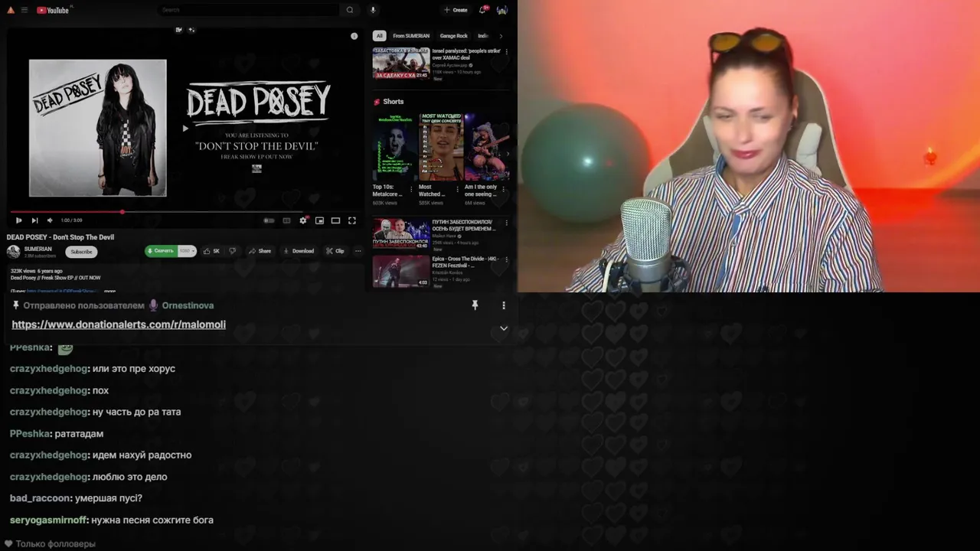The width and height of the screenshot is (980, 551).
Task: Open YouTube notifications bell
Action: 483,10
